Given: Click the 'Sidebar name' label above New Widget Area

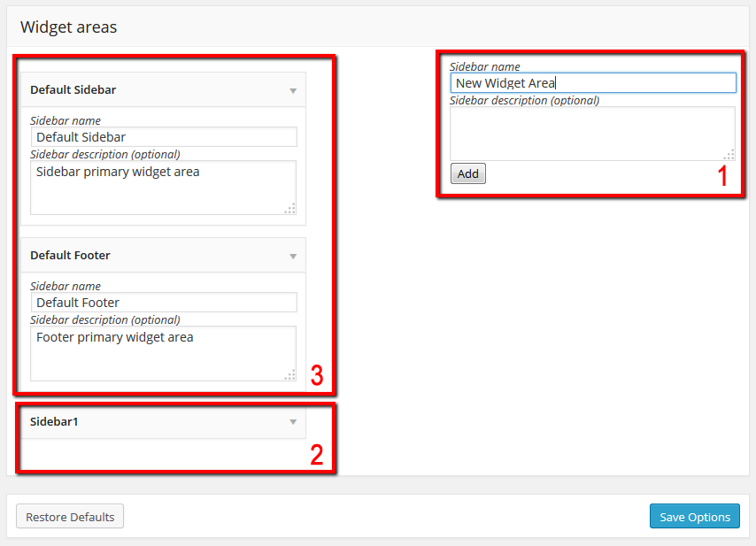Looking at the screenshot, I should point(485,66).
